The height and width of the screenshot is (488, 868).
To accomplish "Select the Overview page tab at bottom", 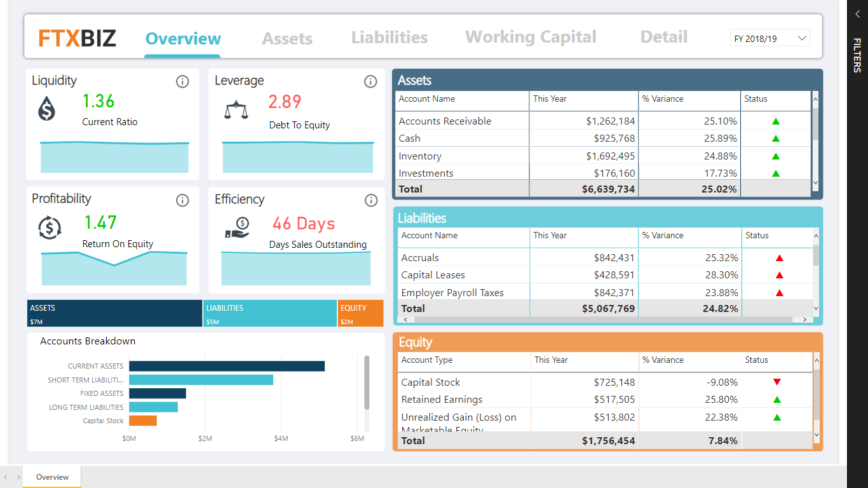I will pyautogui.click(x=52, y=477).
